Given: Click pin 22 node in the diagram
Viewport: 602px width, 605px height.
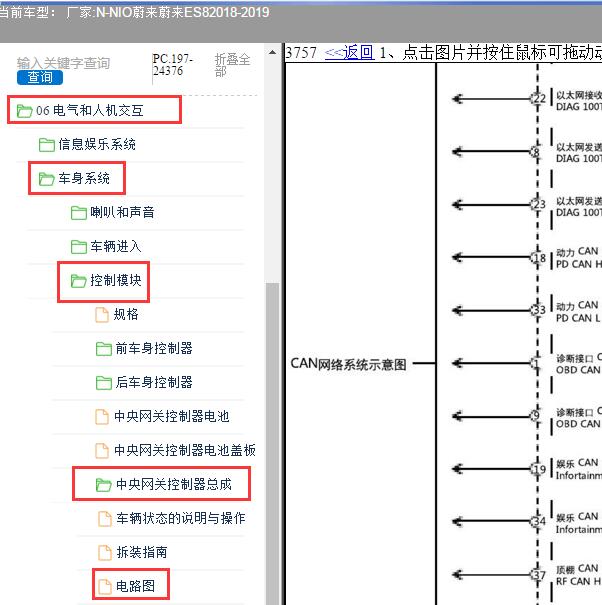Looking at the screenshot, I should pos(538,98).
